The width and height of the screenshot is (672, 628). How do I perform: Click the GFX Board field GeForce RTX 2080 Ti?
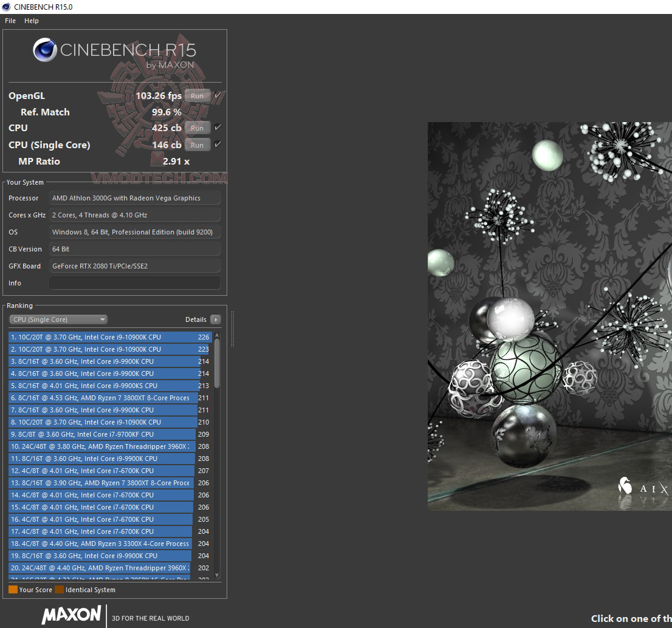[x=134, y=266]
